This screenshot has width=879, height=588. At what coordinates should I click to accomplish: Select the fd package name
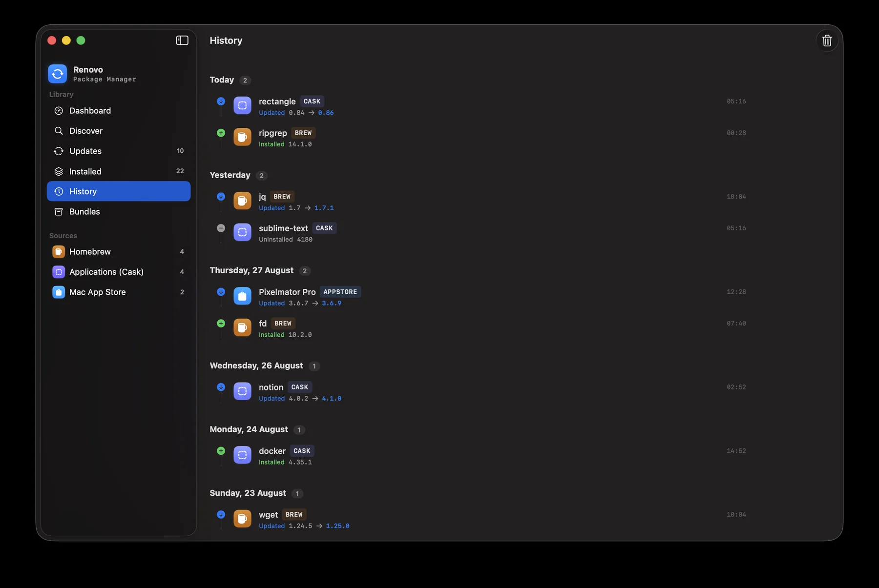point(263,324)
